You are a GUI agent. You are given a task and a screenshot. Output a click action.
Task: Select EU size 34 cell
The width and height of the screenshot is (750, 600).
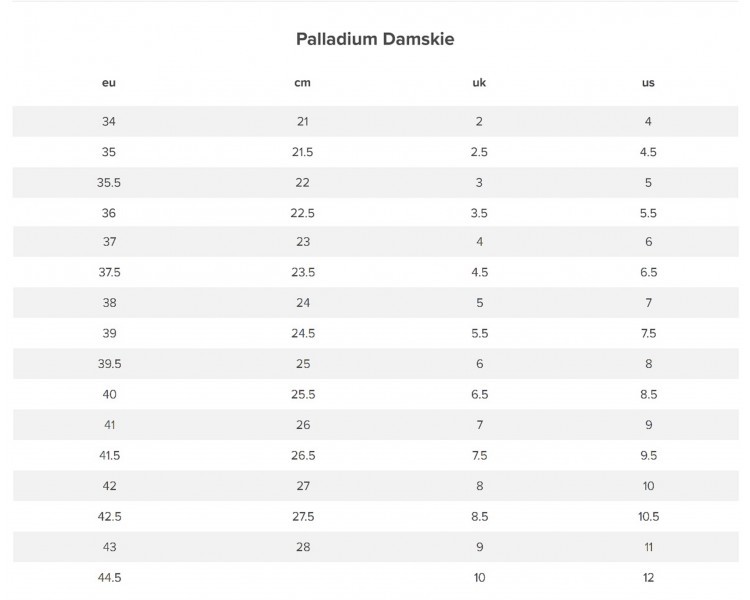pos(109,121)
